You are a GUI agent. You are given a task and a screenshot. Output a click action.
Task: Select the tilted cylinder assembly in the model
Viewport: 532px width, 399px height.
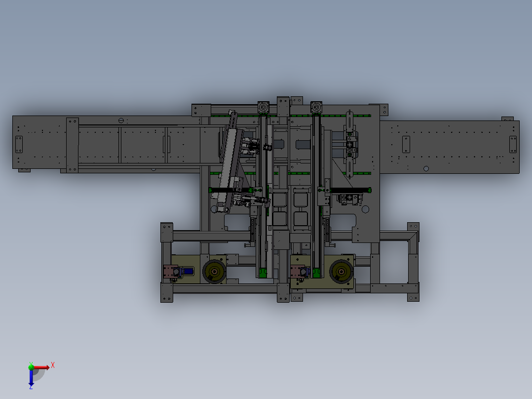pyautogui.click(x=229, y=161)
